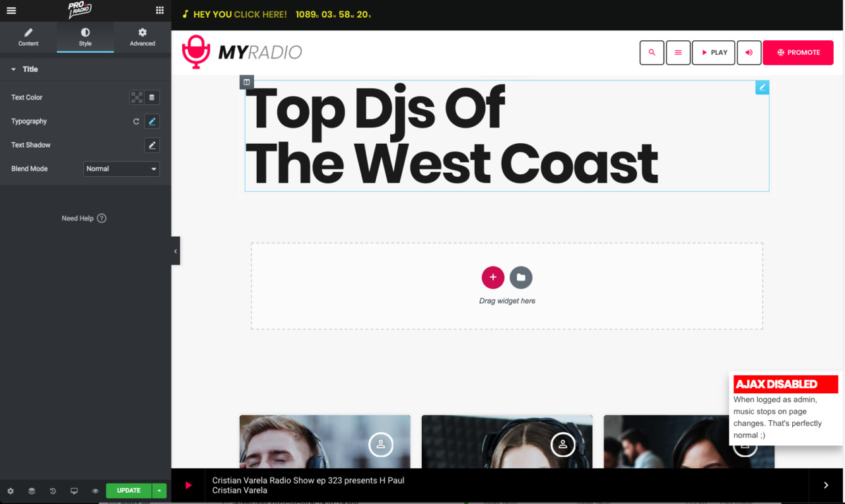The height and width of the screenshot is (504, 845).
Task: Open the Text Color picker swatch
Action: 137,98
